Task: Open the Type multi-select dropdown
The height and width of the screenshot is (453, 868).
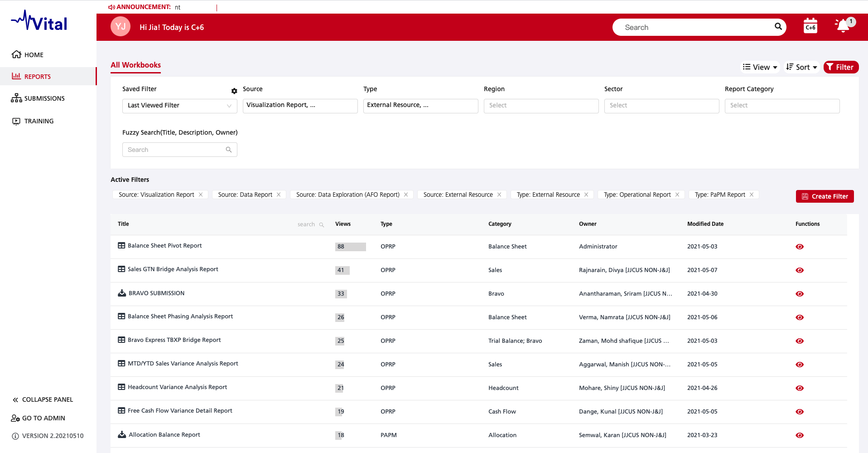Action: click(421, 106)
